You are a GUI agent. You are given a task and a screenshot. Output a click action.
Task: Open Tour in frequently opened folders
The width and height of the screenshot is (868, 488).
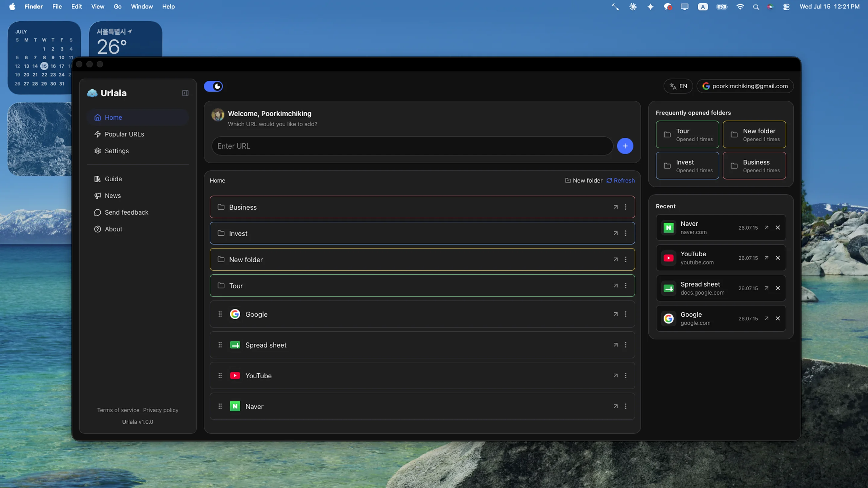click(x=687, y=135)
